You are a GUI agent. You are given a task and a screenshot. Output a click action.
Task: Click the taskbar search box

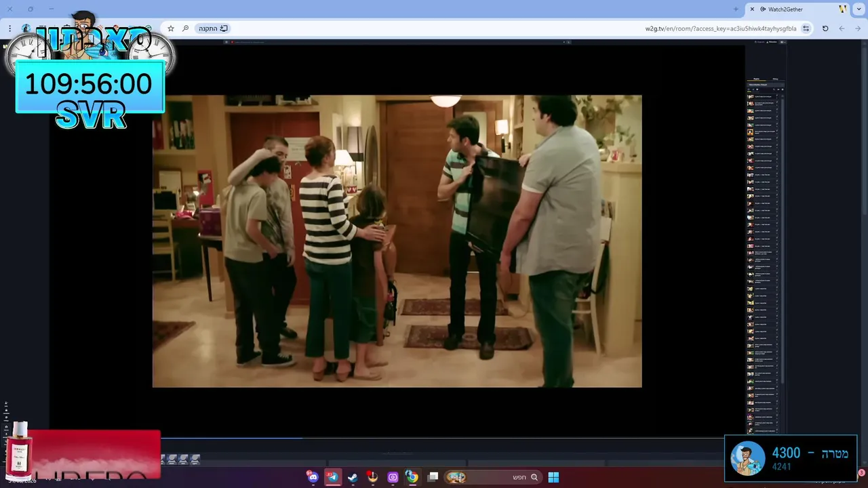pos(493,477)
